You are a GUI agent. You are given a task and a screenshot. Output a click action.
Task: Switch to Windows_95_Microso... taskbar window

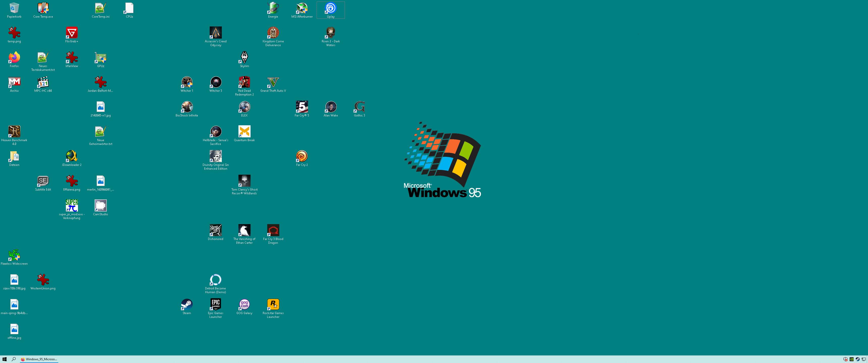point(39,359)
